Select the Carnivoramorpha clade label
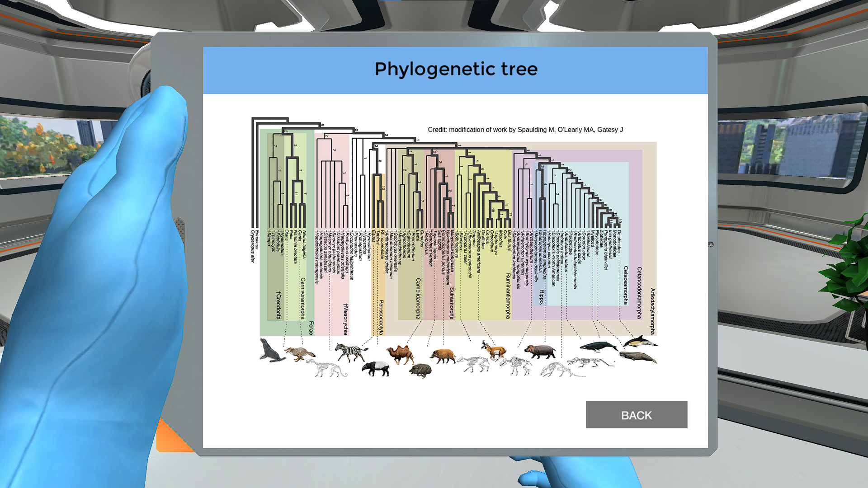The height and width of the screenshot is (488, 868). click(x=303, y=298)
